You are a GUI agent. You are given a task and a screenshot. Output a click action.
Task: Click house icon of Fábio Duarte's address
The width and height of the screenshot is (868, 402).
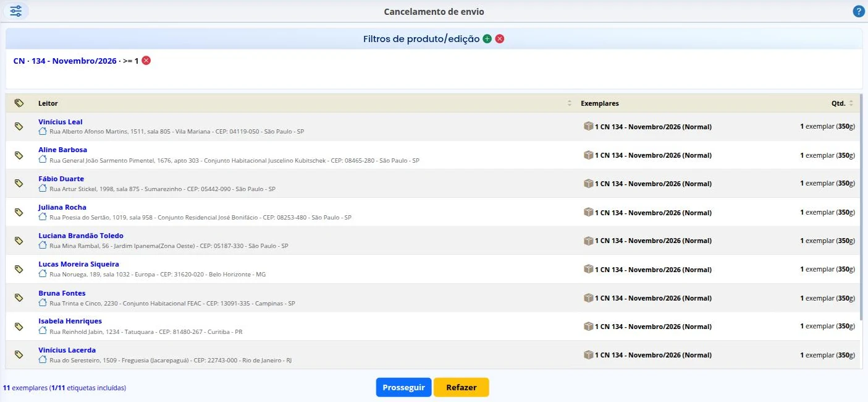[x=43, y=188]
